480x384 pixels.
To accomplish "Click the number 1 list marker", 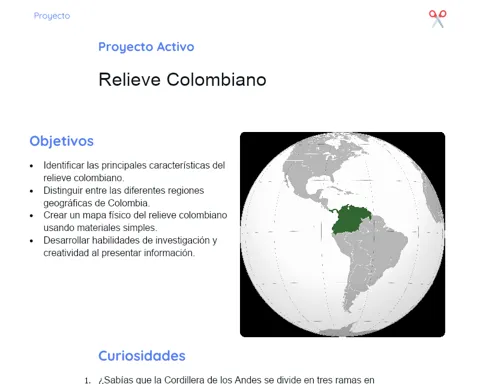I will click(x=87, y=380).
